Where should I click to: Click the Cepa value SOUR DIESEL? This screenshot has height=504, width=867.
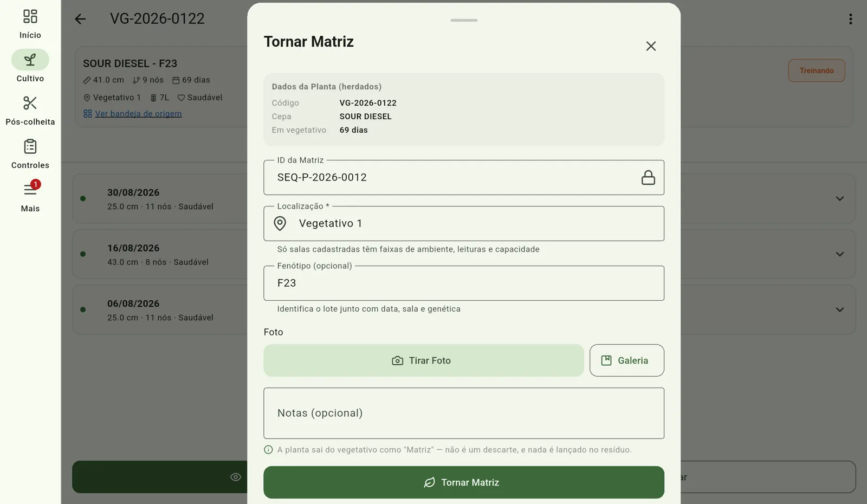coord(365,117)
